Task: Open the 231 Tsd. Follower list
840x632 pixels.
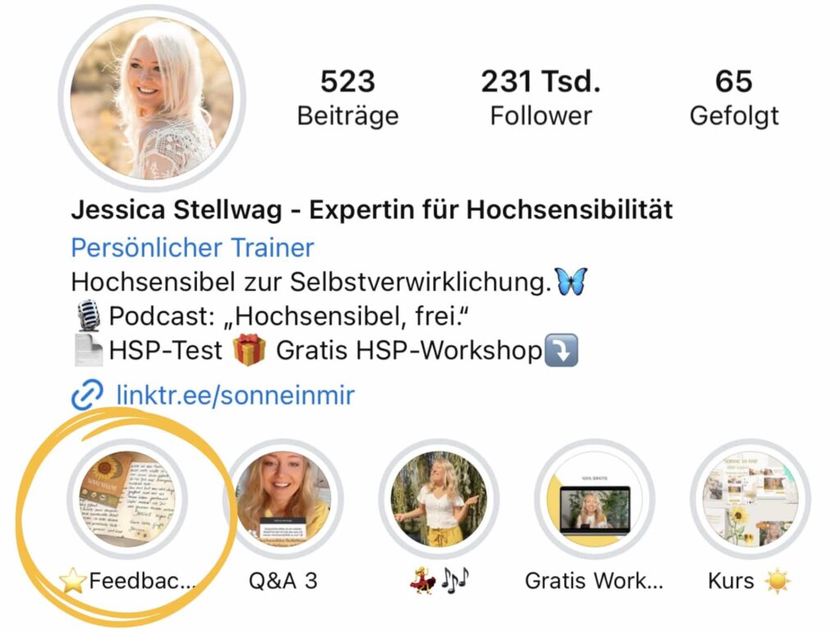Action: tap(541, 98)
